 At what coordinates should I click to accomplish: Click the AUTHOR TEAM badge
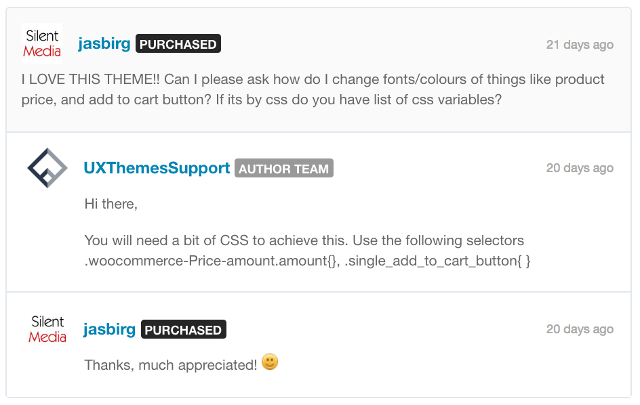284,168
